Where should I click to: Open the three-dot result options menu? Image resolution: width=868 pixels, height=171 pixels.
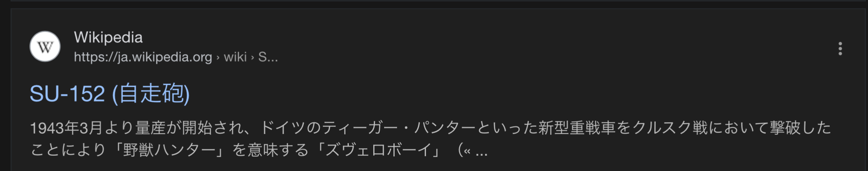click(x=840, y=49)
